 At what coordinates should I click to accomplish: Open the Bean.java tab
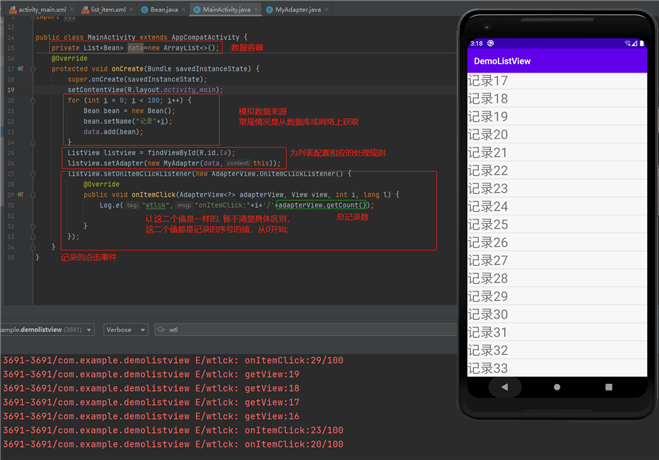click(164, 9)
